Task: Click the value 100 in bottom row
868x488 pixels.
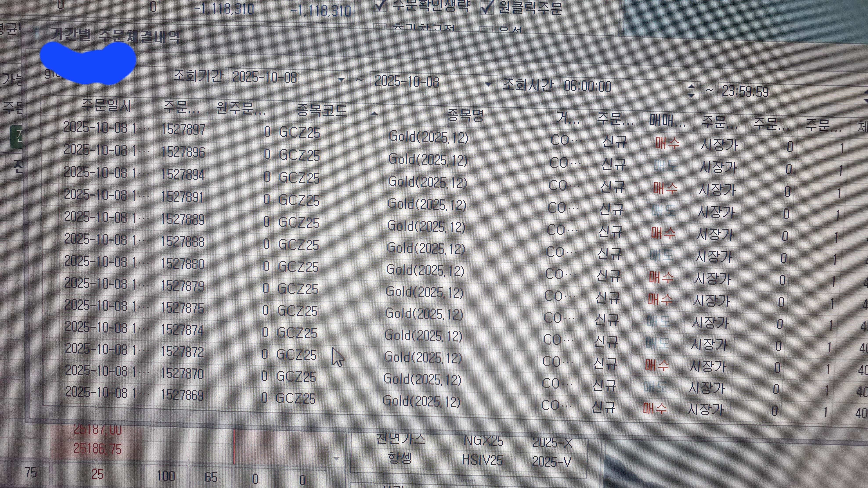Action: pyautogui.click(x=166, y=475)
